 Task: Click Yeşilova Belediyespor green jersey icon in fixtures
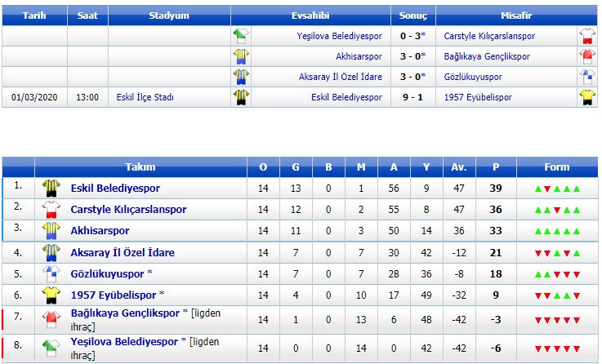(241, 36)
